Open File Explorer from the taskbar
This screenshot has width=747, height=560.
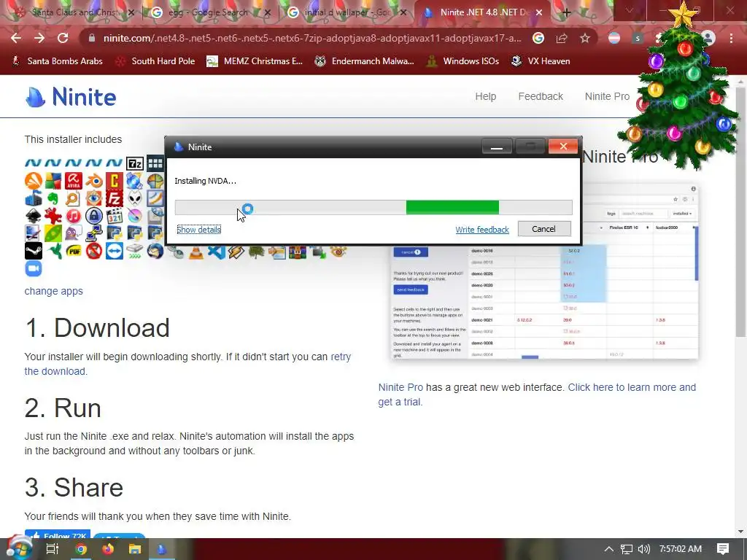coord(135,549)
